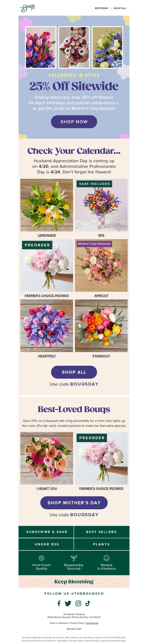The height and width of the screenshot is (644, 148).
Task: Open the Instagram icon link
Action: pos(78,603)
